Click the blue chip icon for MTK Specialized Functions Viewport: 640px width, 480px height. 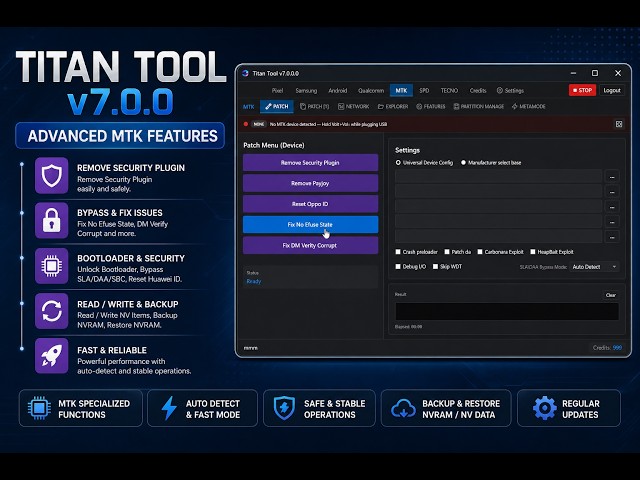39,408
